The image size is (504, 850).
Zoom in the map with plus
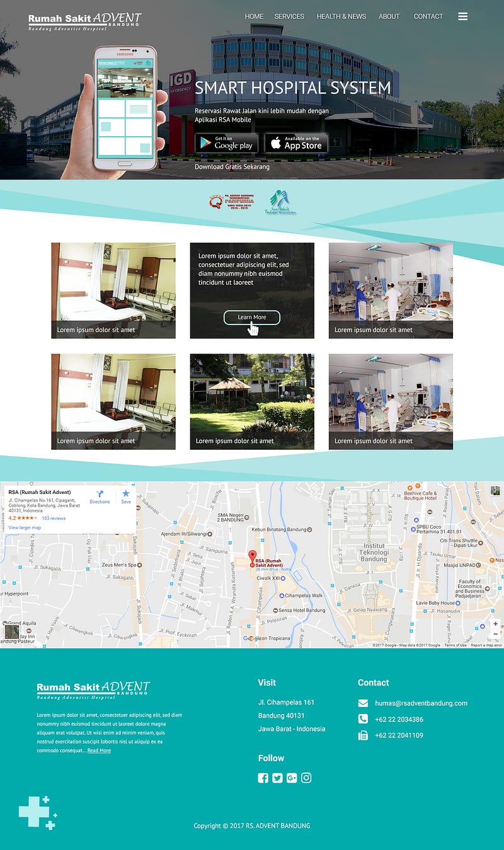[x=496, y=624]
